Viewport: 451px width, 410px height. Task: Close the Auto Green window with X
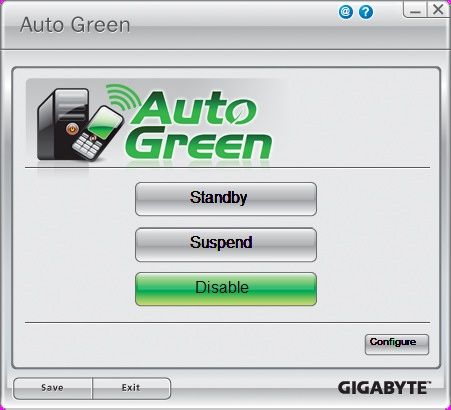438,9
